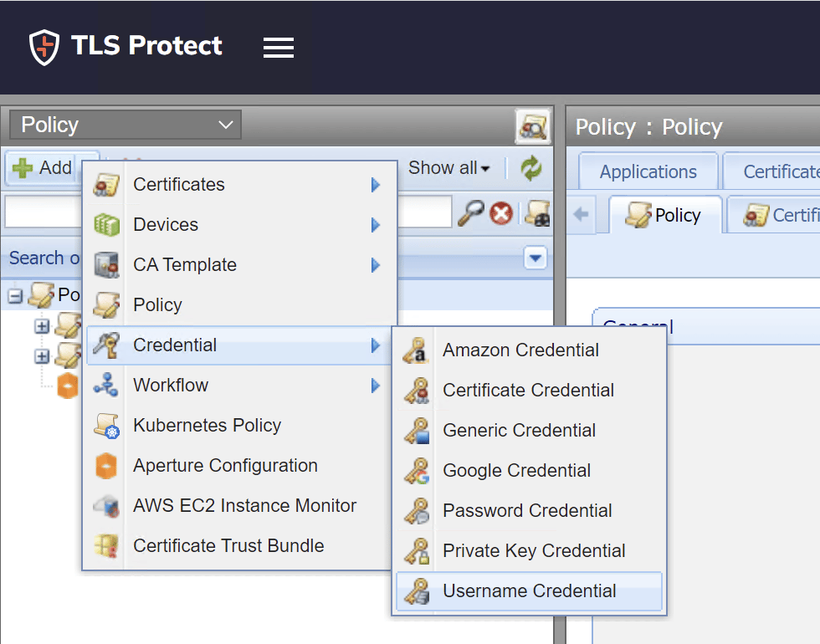Click the Aperture Configuration hexagon icon

106,466
